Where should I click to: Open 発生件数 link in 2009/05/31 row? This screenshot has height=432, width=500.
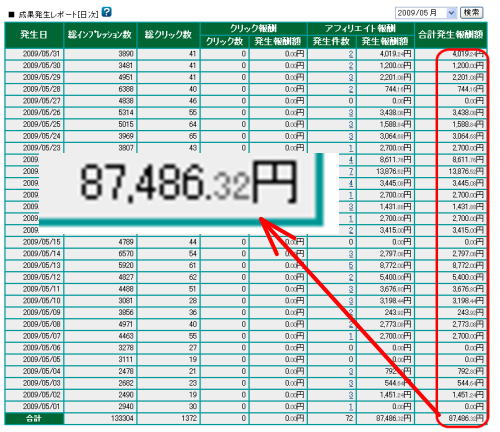coord(351,54)
